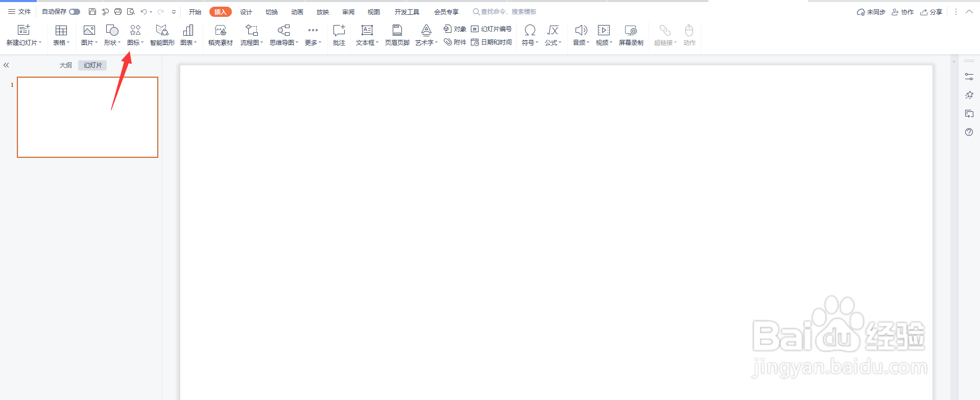Collapse the slide panel with double chevron
Image resolution: width=980 pixels, height=400 pixels.
(6, 65)
